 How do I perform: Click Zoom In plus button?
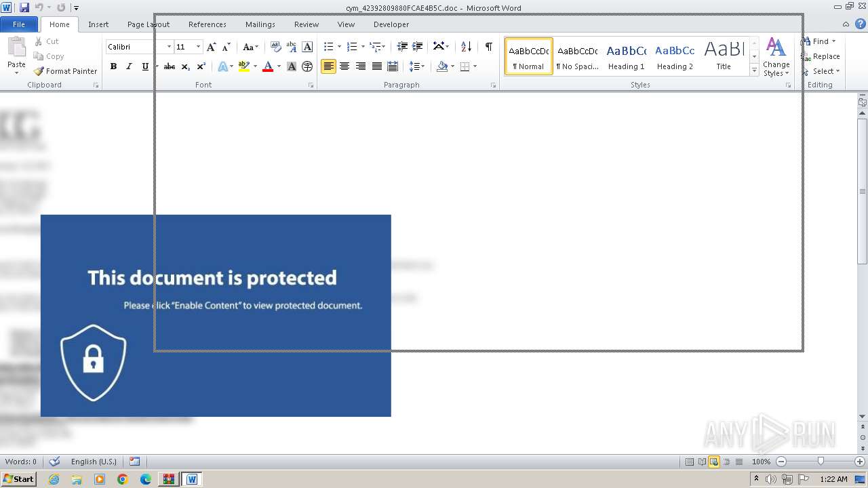[860, 462]
